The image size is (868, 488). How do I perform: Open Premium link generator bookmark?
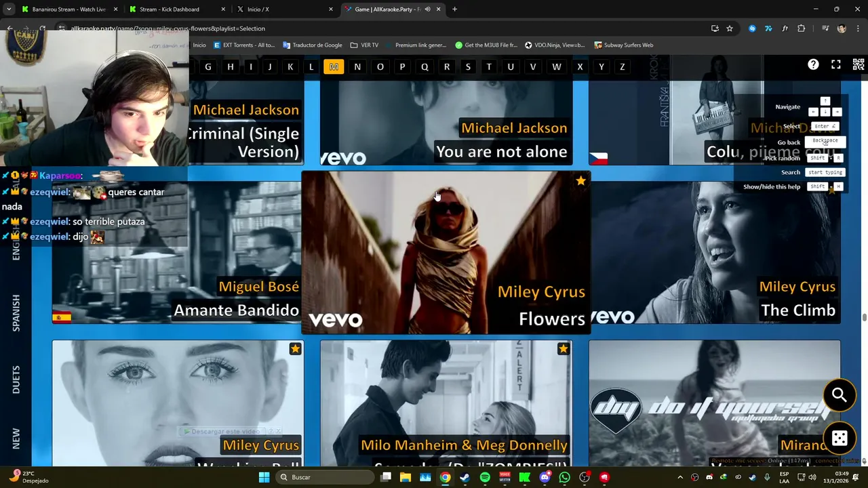click(x=416, y=45)
